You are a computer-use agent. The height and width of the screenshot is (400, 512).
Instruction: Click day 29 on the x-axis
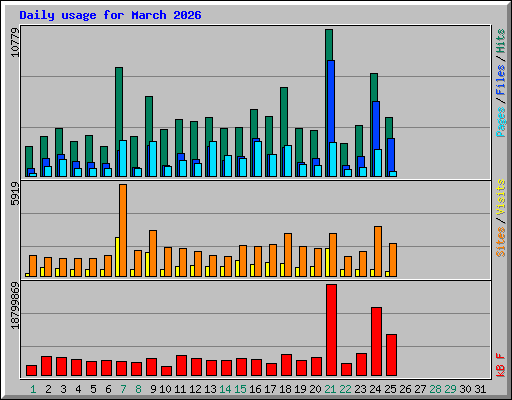click(450, 389)
